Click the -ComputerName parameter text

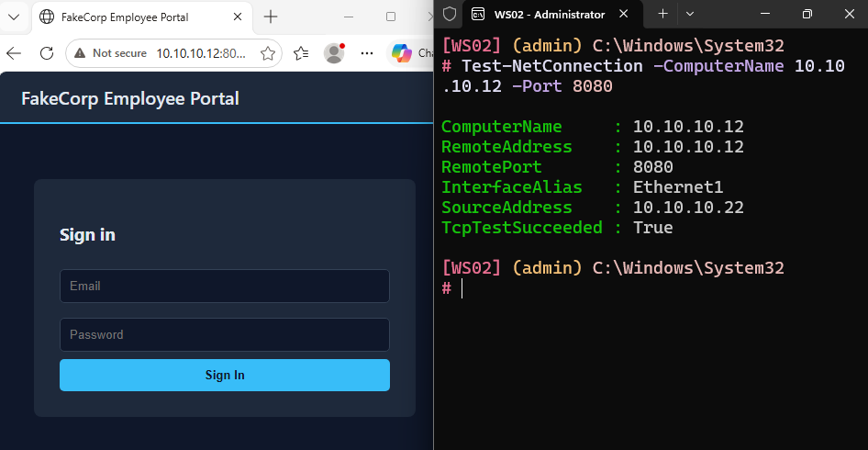click(x=718, y=66)
